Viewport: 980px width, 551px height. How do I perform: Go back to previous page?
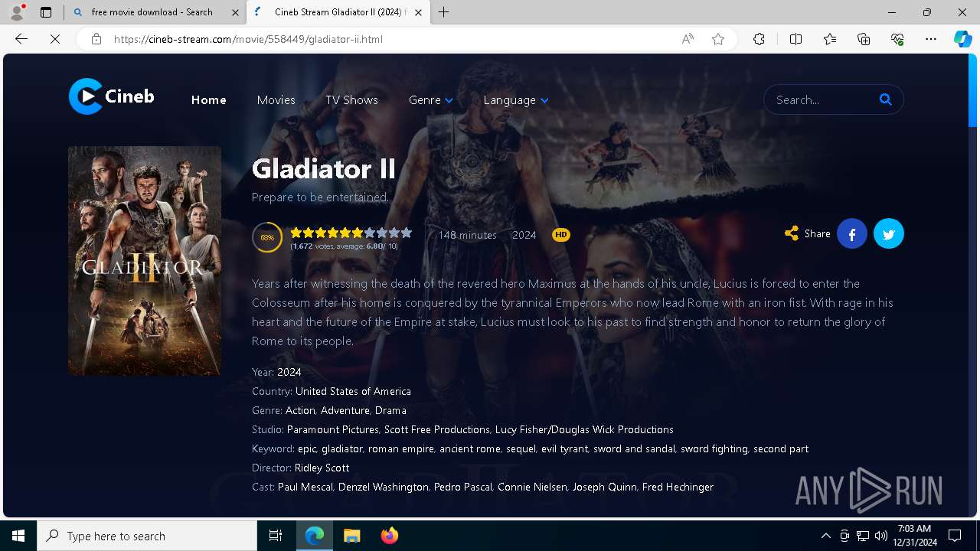21,39
